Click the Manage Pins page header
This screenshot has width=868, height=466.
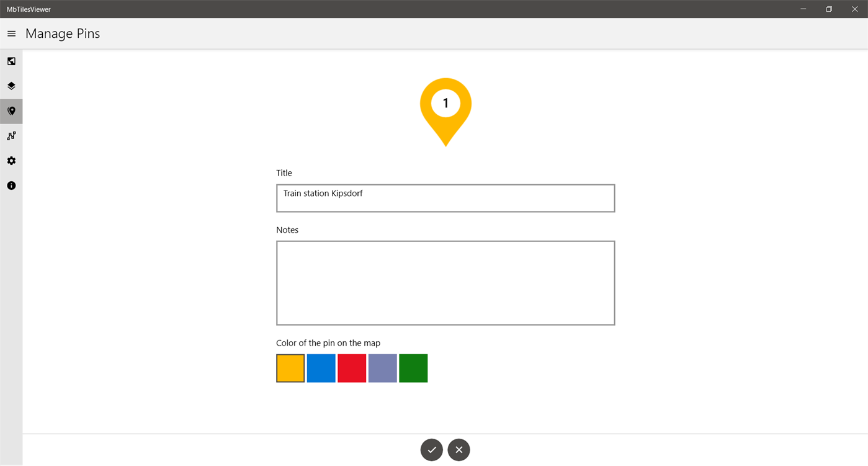(62, 34)
